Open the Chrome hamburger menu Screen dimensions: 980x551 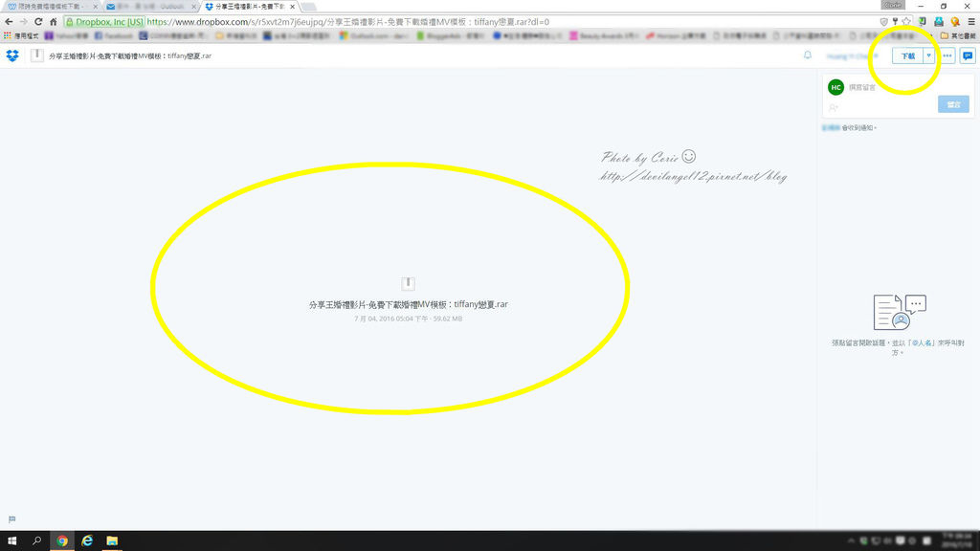(971, 22)
